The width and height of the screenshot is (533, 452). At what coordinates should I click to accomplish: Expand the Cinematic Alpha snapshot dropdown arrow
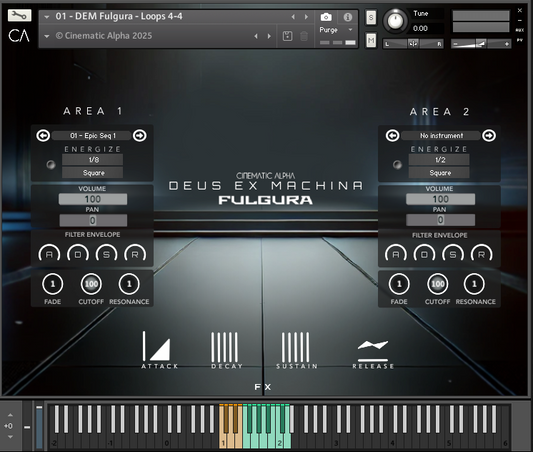[47, 36]
